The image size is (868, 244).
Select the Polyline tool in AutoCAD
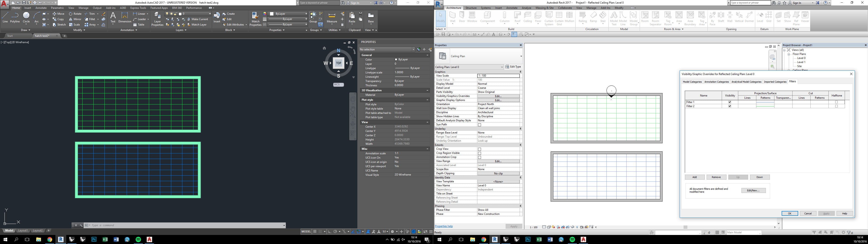tap(15, 17)
